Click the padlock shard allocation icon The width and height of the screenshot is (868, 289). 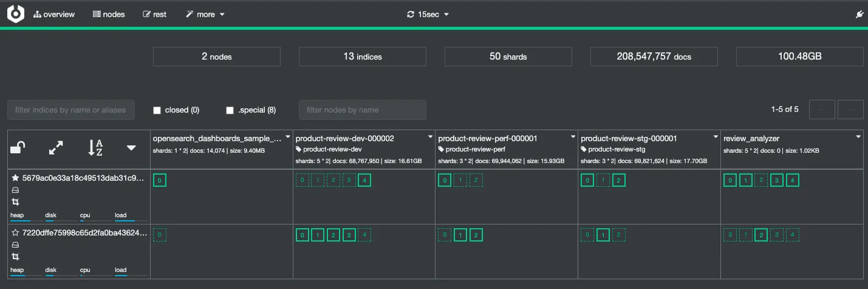[18, 147]
